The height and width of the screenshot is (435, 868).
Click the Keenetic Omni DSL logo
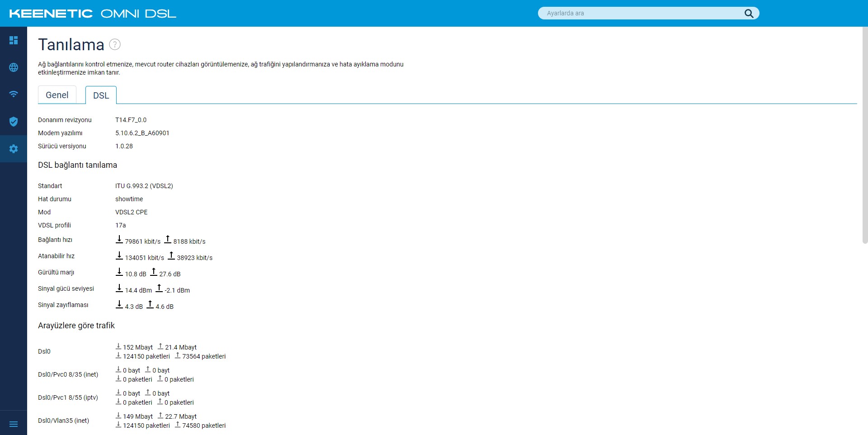coord(93,14)
